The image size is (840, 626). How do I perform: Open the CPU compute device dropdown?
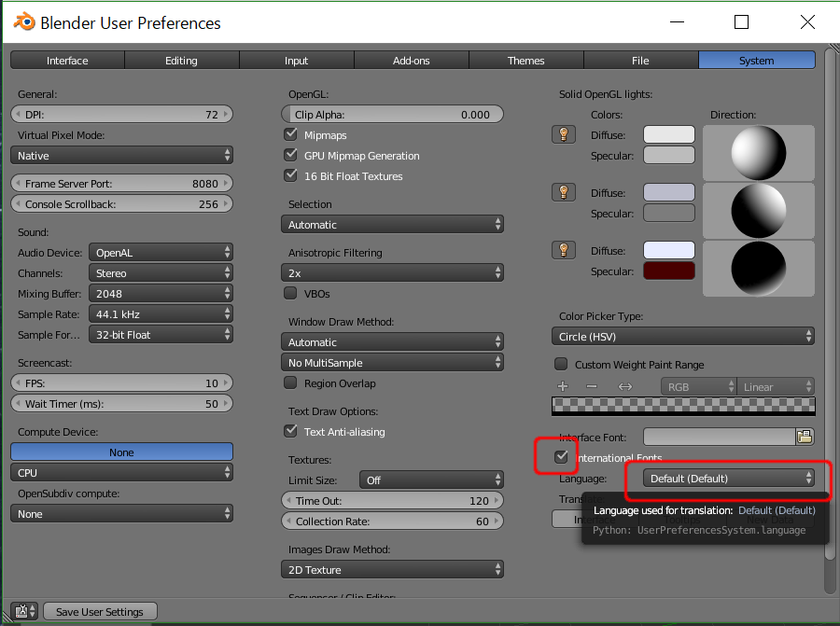tap(121, 473)
